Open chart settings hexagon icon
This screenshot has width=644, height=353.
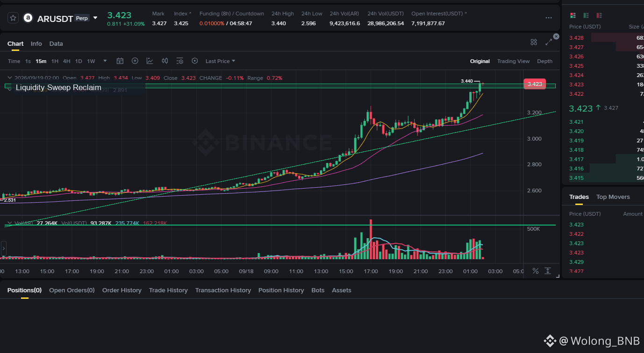195,61
